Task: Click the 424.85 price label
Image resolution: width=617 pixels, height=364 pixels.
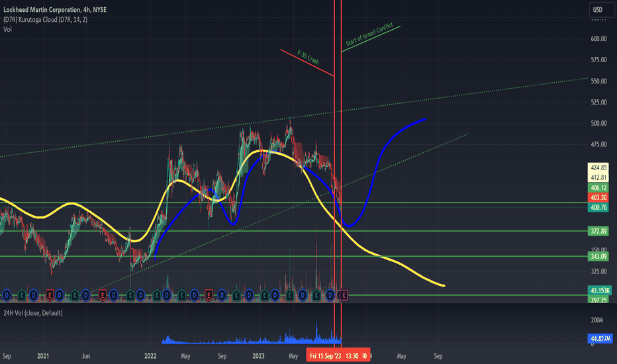Action: pos(598,167)
